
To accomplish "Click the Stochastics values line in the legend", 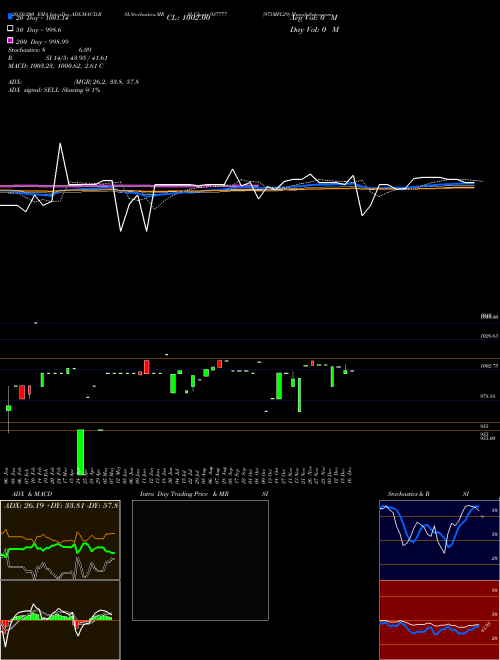I will [x=50, y=50].
